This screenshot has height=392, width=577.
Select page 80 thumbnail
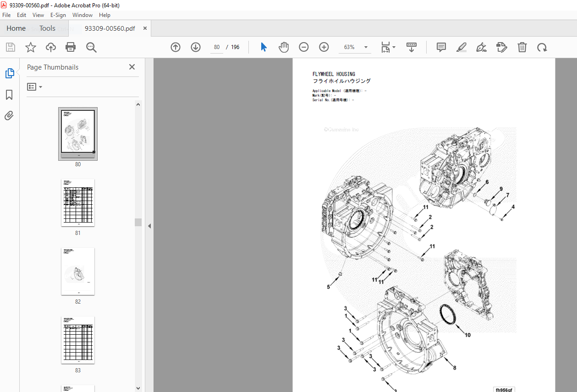coord(78,133)
